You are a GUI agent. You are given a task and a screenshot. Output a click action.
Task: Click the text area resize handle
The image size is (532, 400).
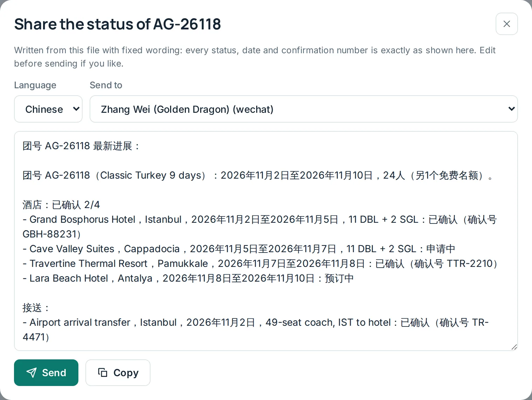pyautogui.click(x=514, y=347)
